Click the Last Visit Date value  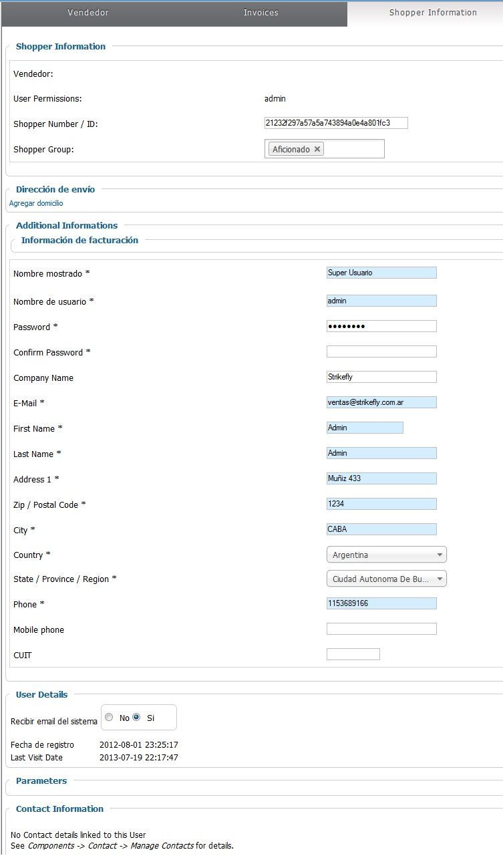click(x=139, y=757)
